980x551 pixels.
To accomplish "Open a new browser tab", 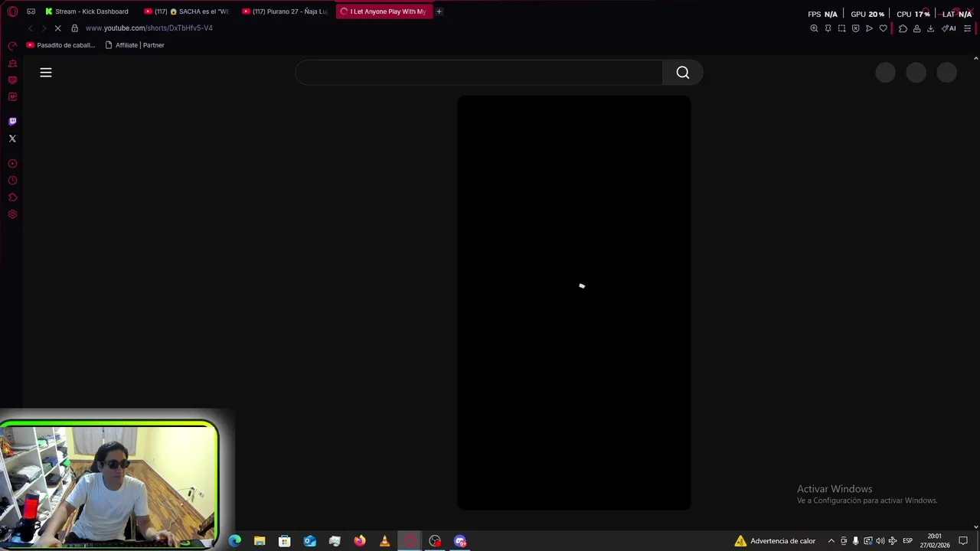I will (439, 11).
